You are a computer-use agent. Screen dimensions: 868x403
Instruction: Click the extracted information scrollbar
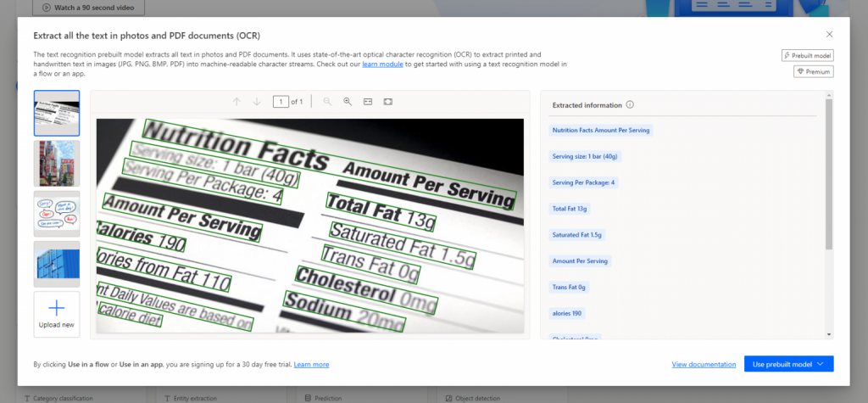(829, 174)
